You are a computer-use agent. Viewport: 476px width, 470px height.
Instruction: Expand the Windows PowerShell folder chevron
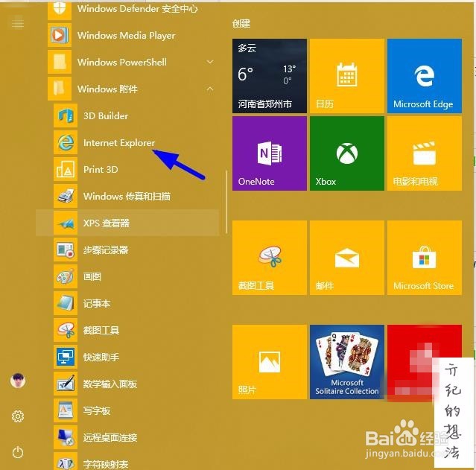[x=210, y=62]
